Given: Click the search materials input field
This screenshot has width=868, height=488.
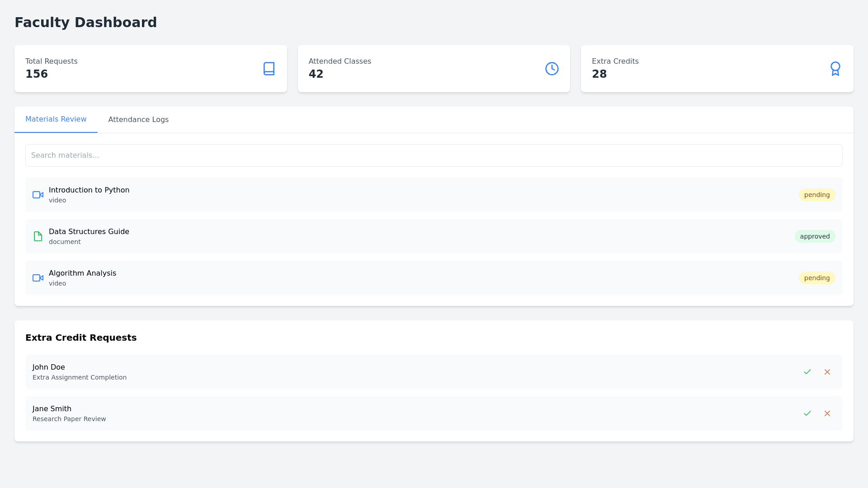Looking at the screenshot, I should pyautogui.click(x=434, y=155).
